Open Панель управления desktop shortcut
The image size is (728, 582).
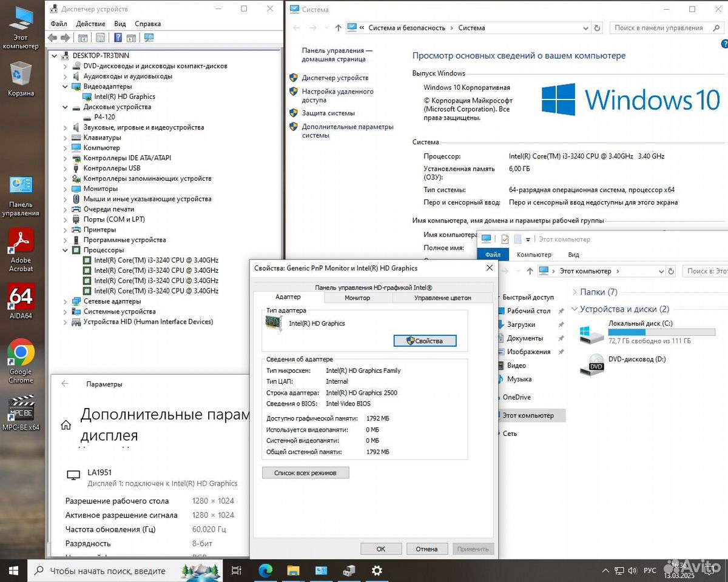(x=21, y=195)
